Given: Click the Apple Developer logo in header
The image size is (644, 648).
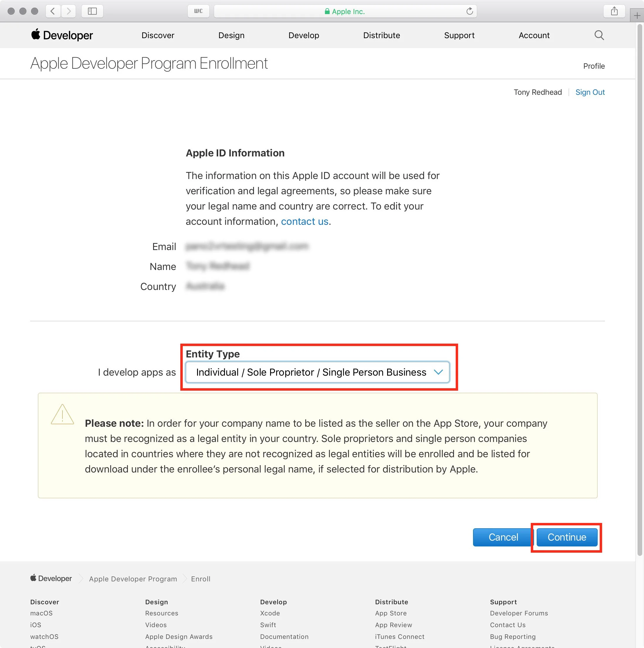Looking at the screenshot, I should pos(62,35).
